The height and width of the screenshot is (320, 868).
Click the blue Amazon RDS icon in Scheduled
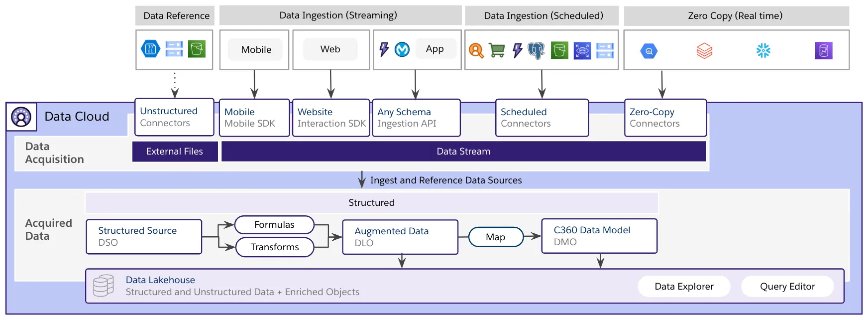[x=582, y=50]
